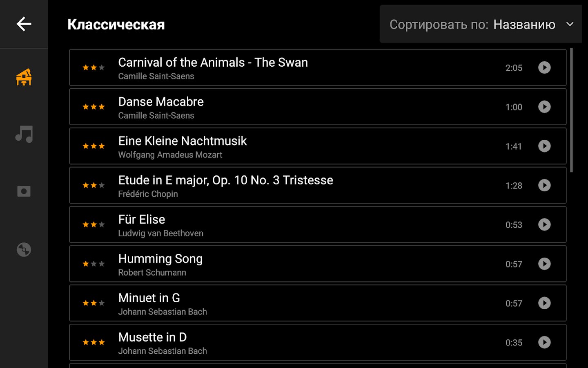Viewport: 588px width, 368px height.
Task: Open the music note sidebar section
Action: coord(24,134)
